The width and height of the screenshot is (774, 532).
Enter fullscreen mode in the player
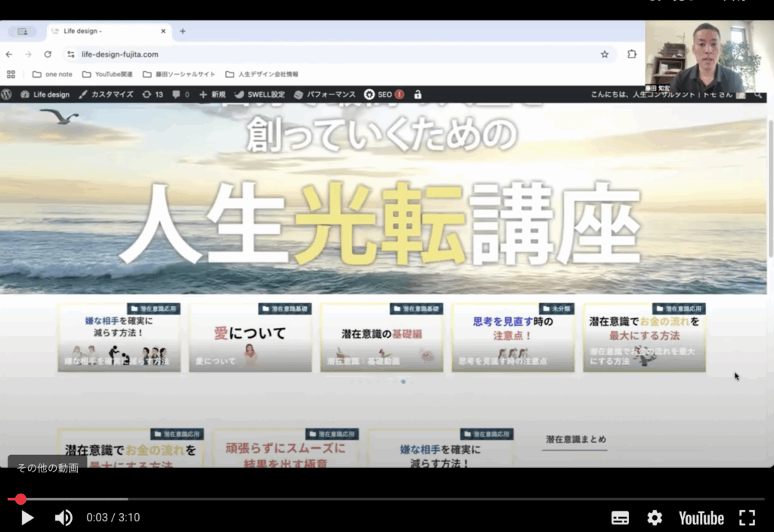point(747,518)
